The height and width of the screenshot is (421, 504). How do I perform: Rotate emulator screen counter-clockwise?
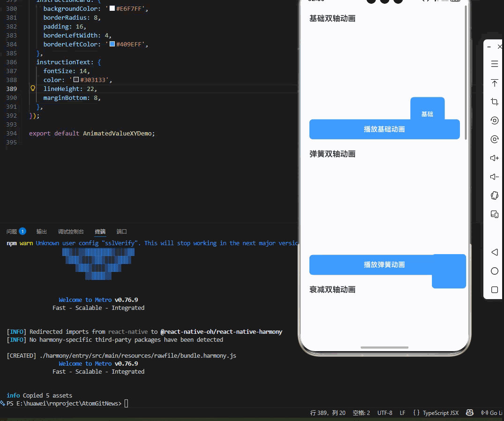click(494, 120)
